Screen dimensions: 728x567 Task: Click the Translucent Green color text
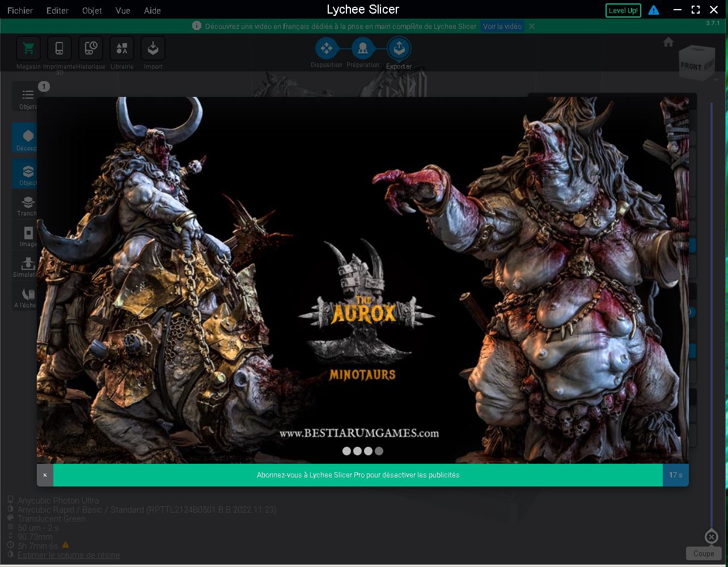coord(52,519)
